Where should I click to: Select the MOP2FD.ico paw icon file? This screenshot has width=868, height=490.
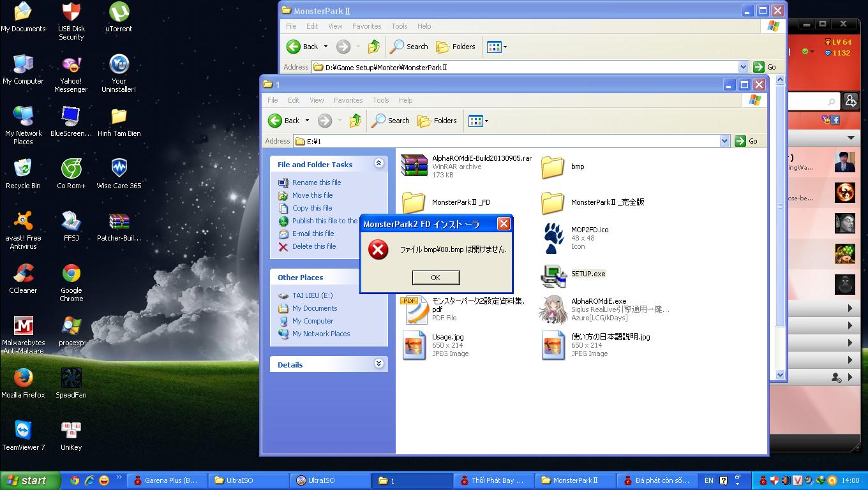[553, 238]
